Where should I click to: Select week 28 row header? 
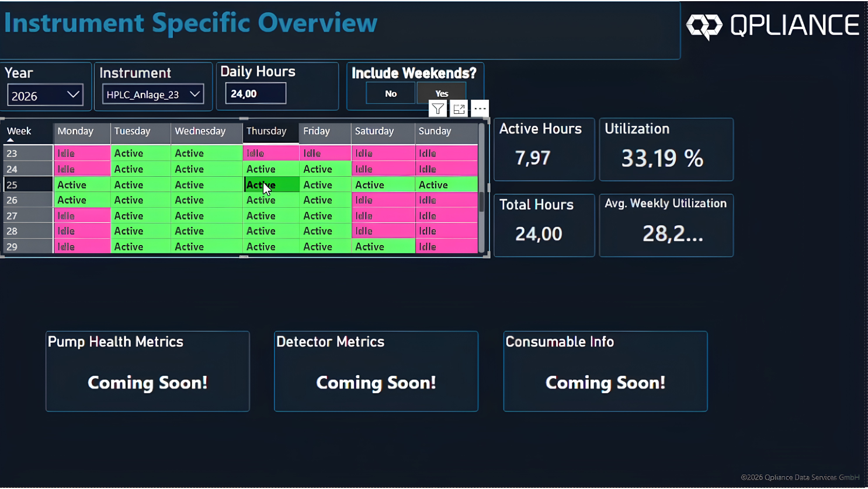click(x=28, y=231)
